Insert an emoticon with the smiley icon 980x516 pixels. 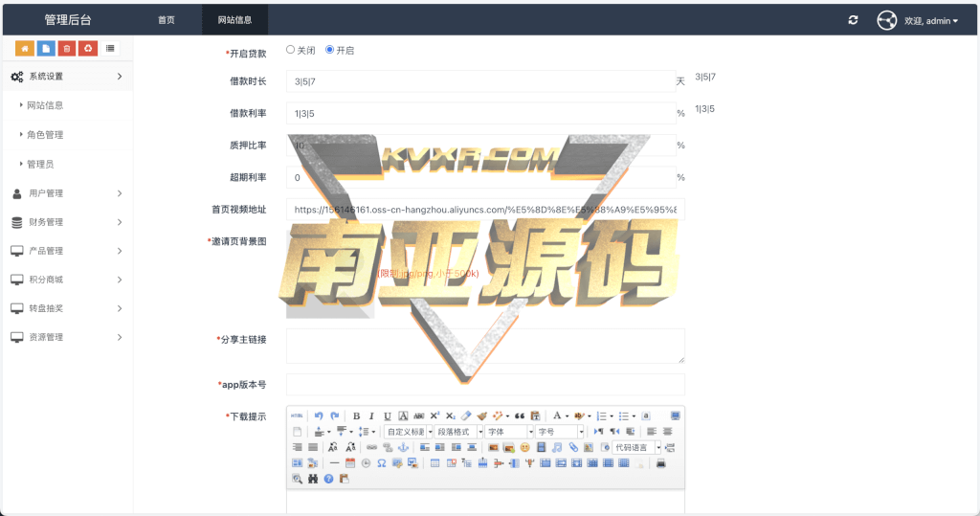click(x=525, y=447)
